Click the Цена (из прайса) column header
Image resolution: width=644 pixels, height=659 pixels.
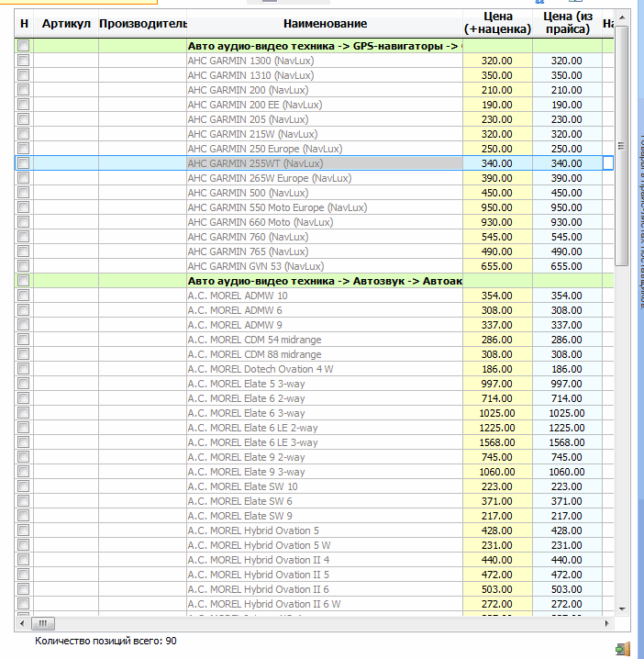pos(567,24)
